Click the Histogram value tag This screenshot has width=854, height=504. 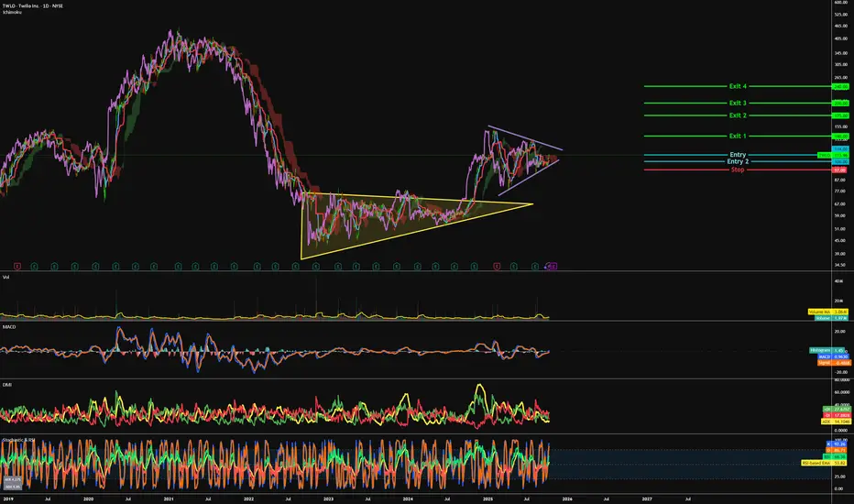(x=828, y=350)
